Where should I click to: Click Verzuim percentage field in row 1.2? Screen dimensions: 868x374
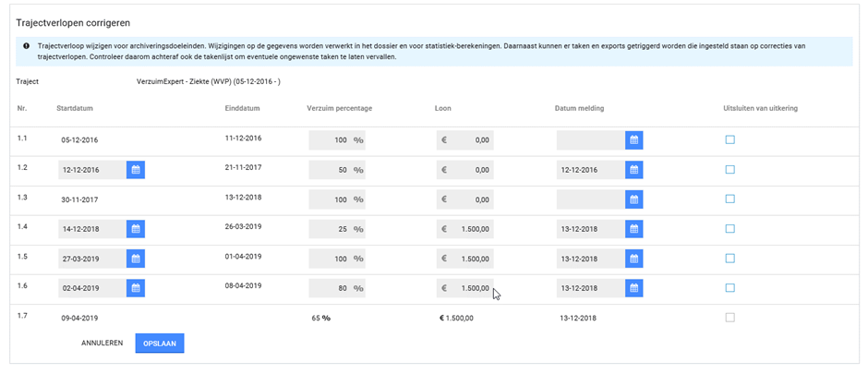(x=331, y=170)
